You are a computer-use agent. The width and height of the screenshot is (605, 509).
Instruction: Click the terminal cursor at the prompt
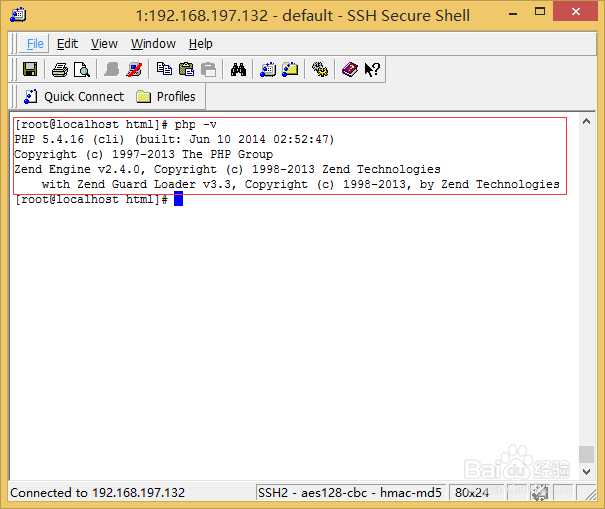click(178, 200)
